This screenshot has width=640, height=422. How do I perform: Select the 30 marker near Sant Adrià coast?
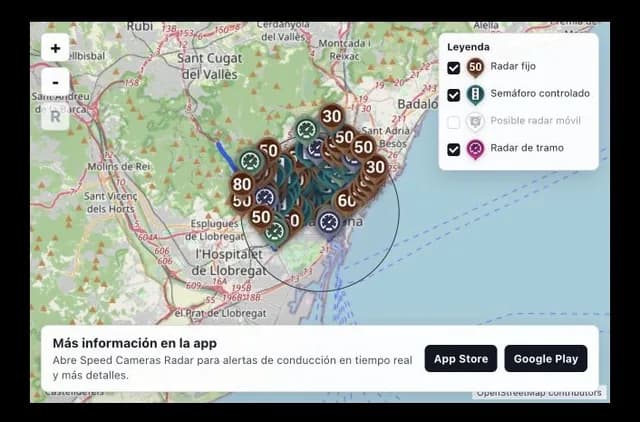(375, 167)
